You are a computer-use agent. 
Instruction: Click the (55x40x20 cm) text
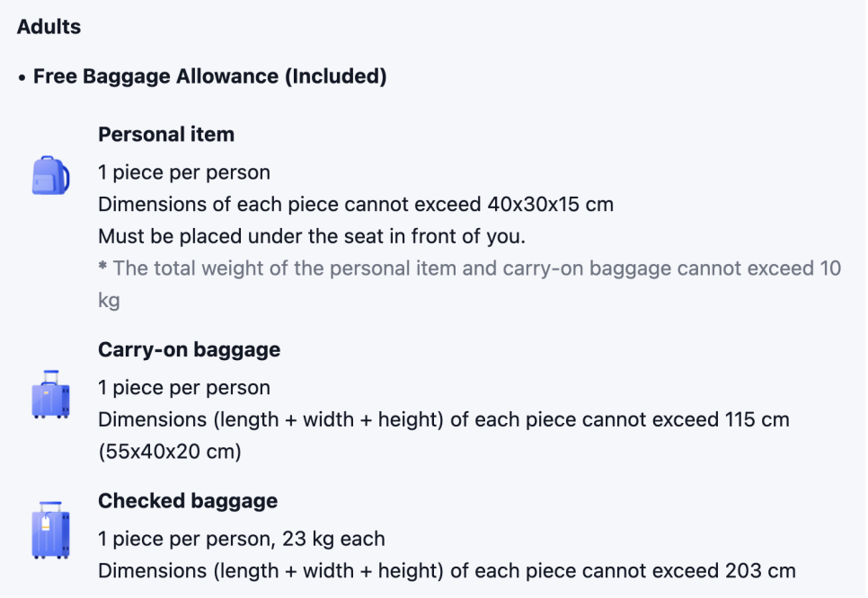(x=170, y=452)
